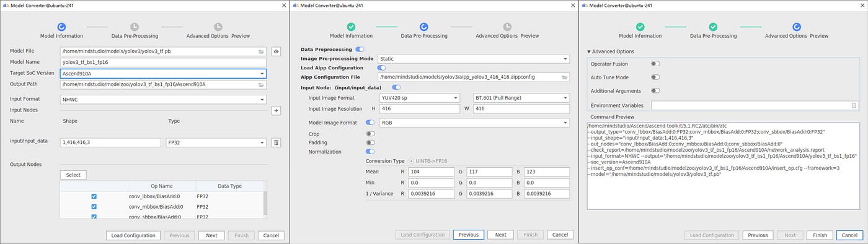Click Cancel in the Advanced Options window
The width and height of the screenshot is (868, 244).
[x=849, y=235]
